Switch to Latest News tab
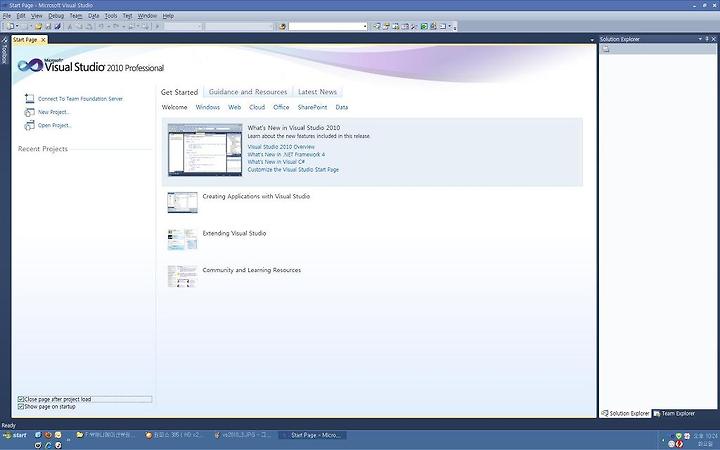The height and width of the screenshot is (450, 720). coord(317,92)
